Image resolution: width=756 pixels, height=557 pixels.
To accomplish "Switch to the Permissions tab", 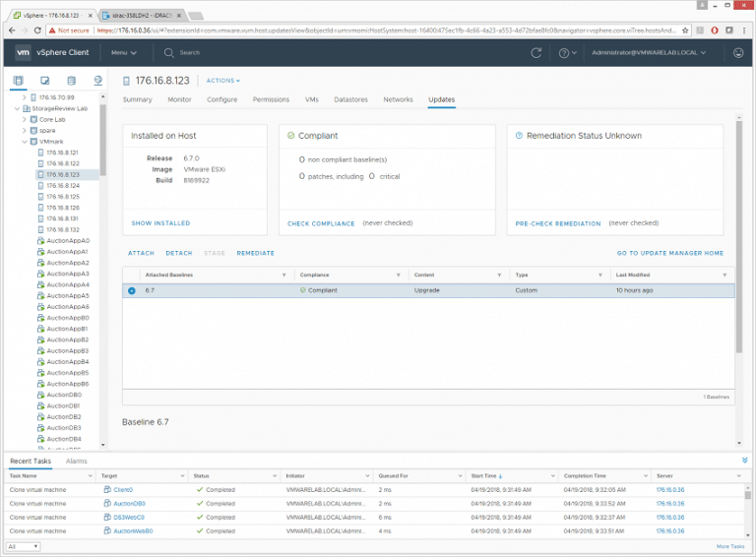I will point(271,99).
